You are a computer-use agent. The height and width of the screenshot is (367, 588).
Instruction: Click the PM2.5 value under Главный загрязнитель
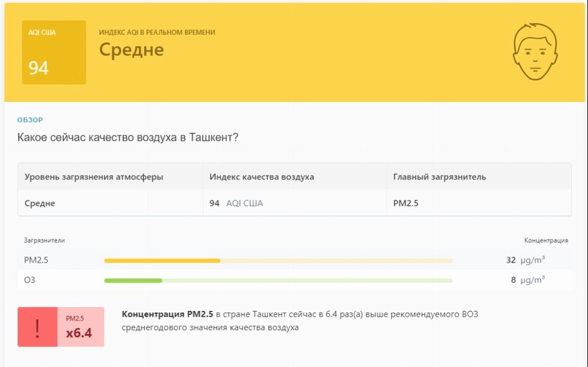pos(406,203)
